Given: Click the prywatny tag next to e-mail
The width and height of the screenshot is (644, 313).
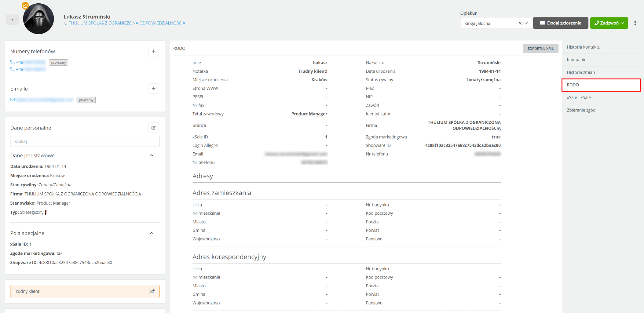Looking at the screenshot, I should [86, 100].
